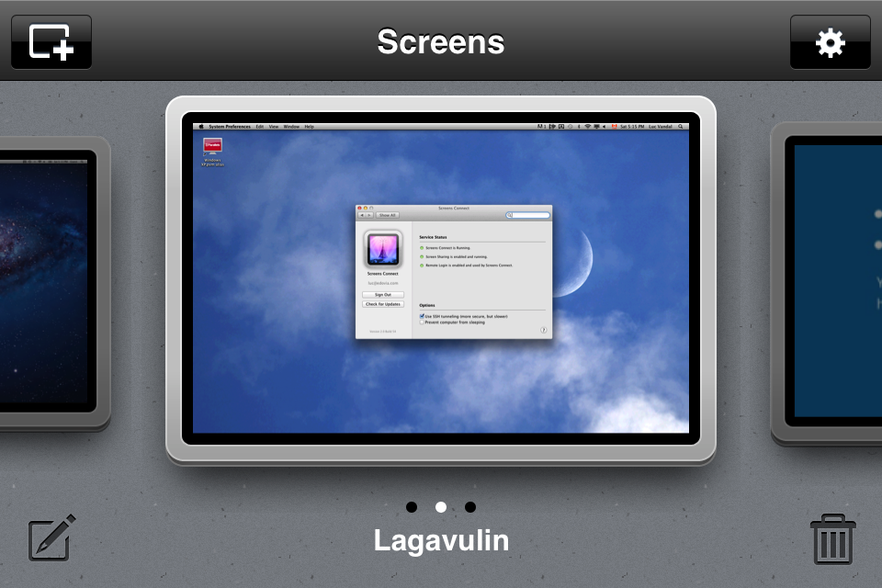Click the help question mark button
The image size is (882, 588).
[x=544, y=330]
